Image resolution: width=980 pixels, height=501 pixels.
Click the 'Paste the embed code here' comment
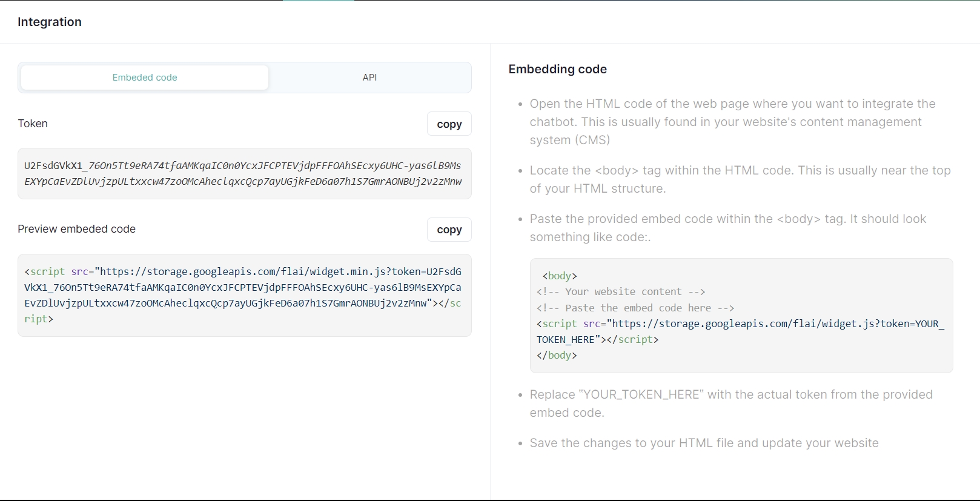pos(635,308)
